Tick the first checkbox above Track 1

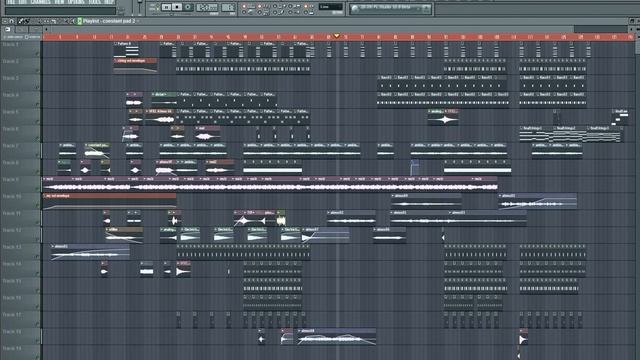click(x=4, y=37)
